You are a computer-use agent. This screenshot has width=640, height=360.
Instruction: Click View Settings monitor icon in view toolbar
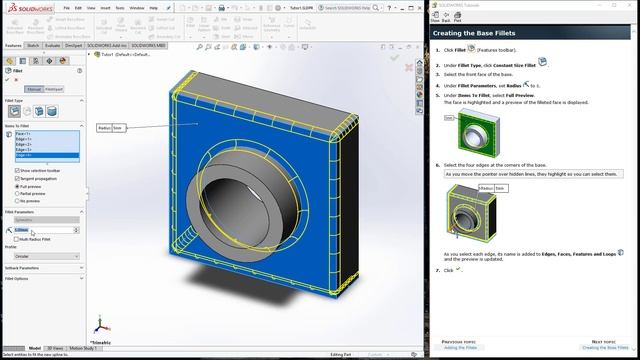coord(305,47)
